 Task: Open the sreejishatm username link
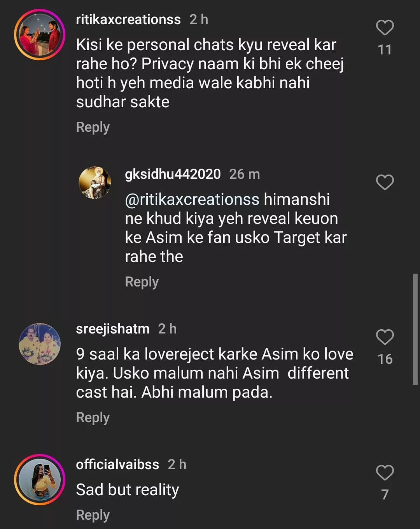pyautogui.click(x=113, y=329)
